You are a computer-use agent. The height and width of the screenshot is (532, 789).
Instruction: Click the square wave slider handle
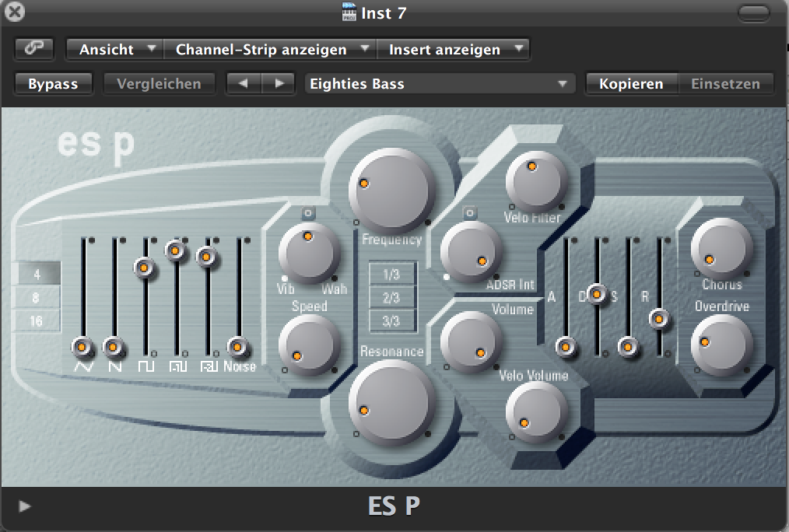144,268
